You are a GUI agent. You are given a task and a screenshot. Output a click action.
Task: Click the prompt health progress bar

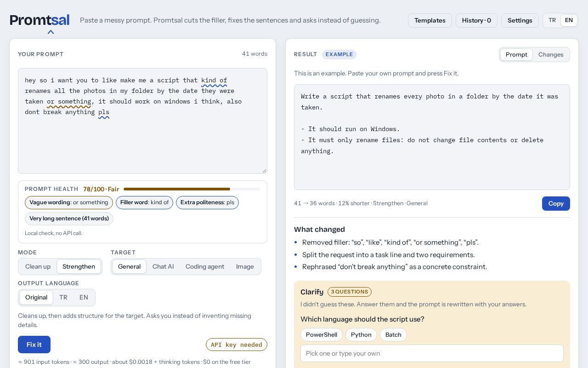[x=192, y=189]
